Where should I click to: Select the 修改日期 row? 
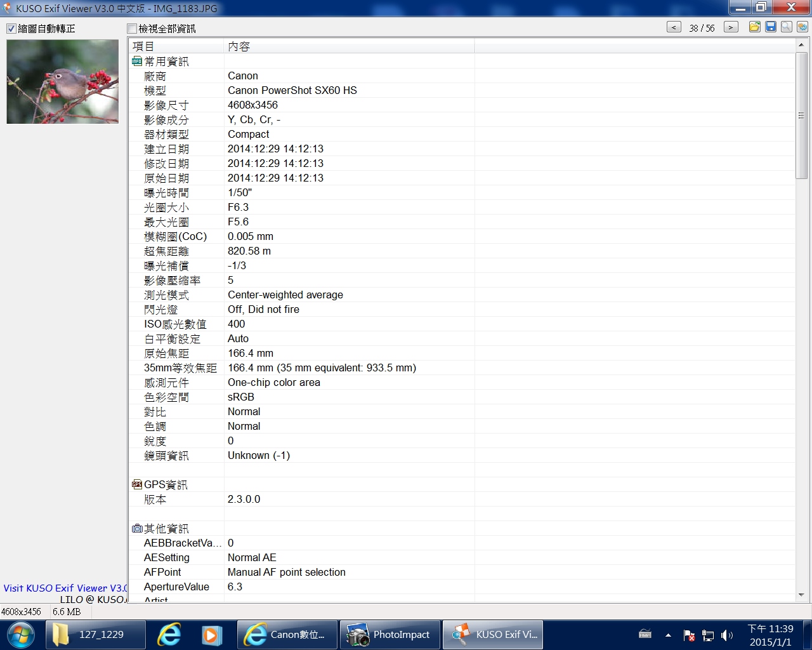click(461, 163)
